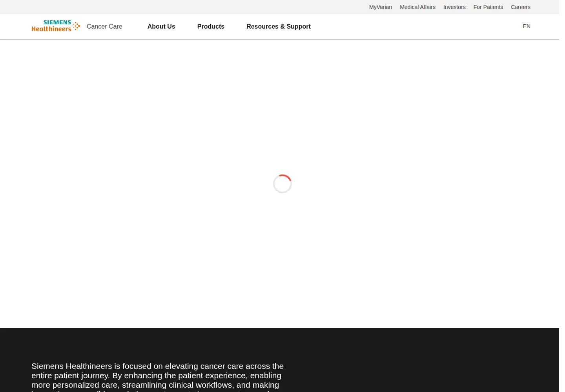
Task: Visit the Medical Affairs page
Action: click(417, 7)
